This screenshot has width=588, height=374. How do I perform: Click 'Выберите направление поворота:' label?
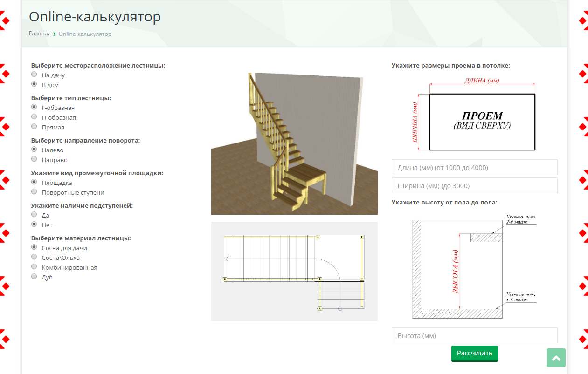(x=86, y=140)
